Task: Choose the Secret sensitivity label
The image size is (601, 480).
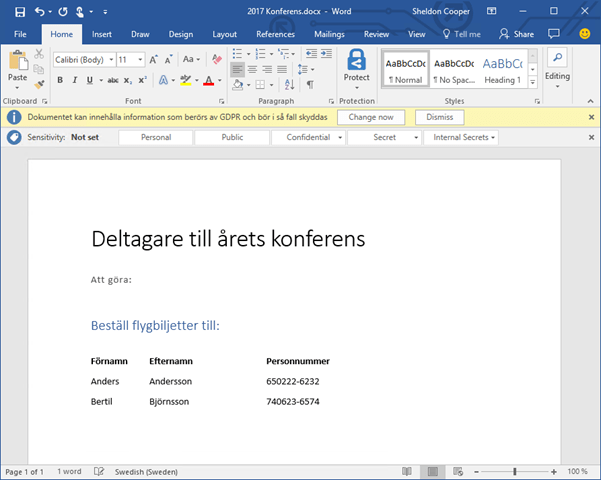Action: [384, 137]
